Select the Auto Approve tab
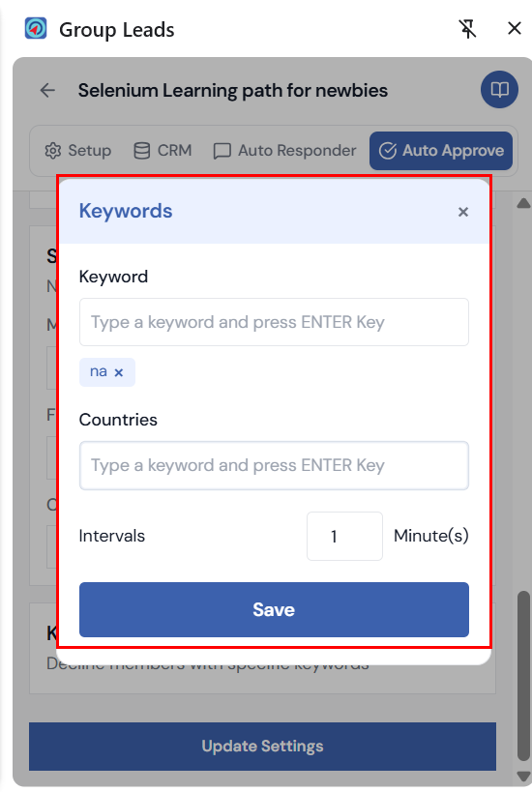532x792 pixels. (441, 151)
